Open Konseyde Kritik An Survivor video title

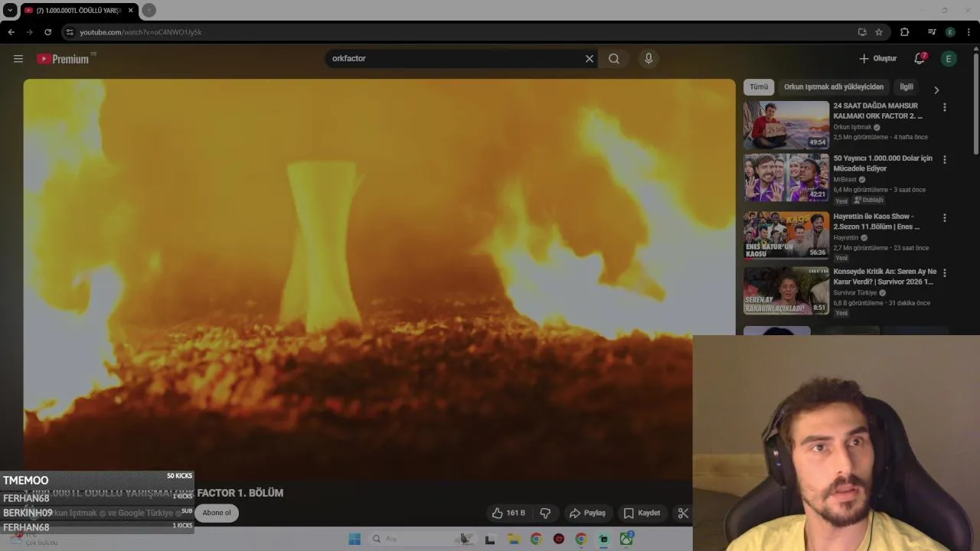click(885, 276)
